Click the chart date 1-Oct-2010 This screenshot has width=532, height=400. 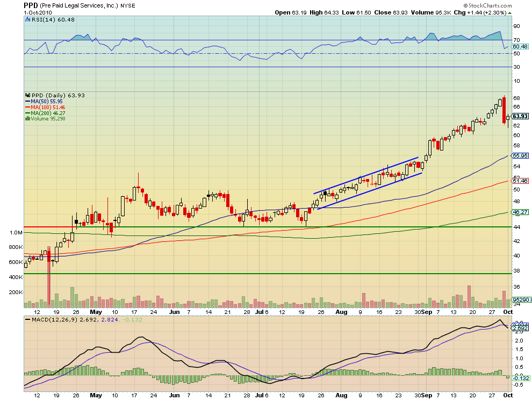tap(38, 12)
